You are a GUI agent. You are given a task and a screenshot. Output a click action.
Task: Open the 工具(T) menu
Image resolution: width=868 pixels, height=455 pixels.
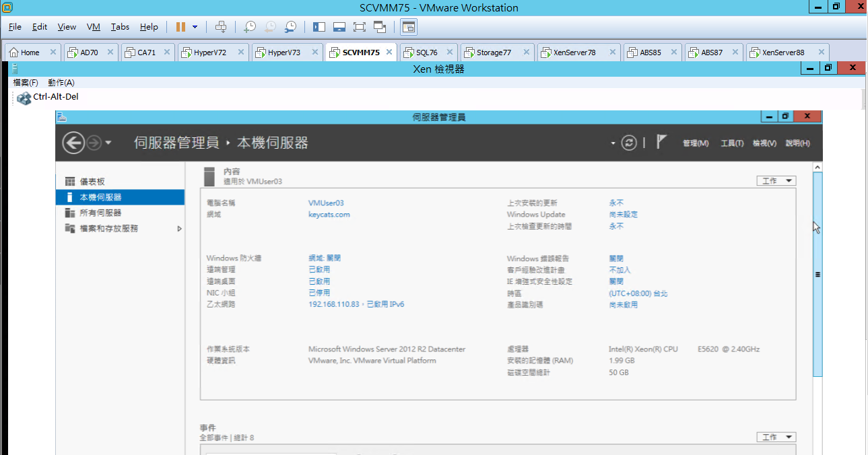click(732, 143)
